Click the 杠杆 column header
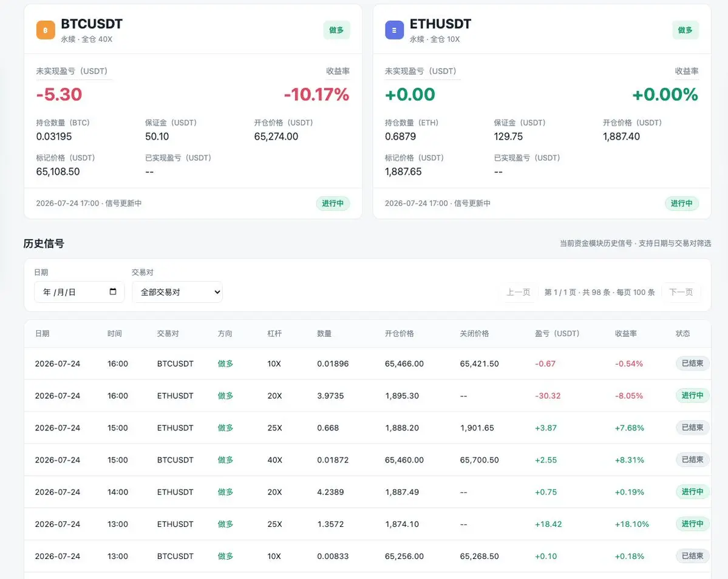728x579 pixels. click(275, 334)
